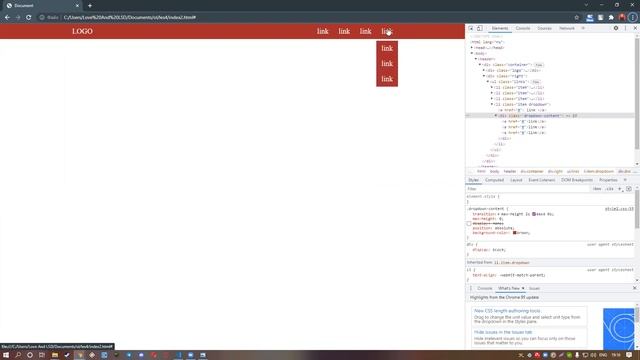This screenshot has height=360, width=640.
Task: Click first link in dropdown menu
Action: coord(387,49)
